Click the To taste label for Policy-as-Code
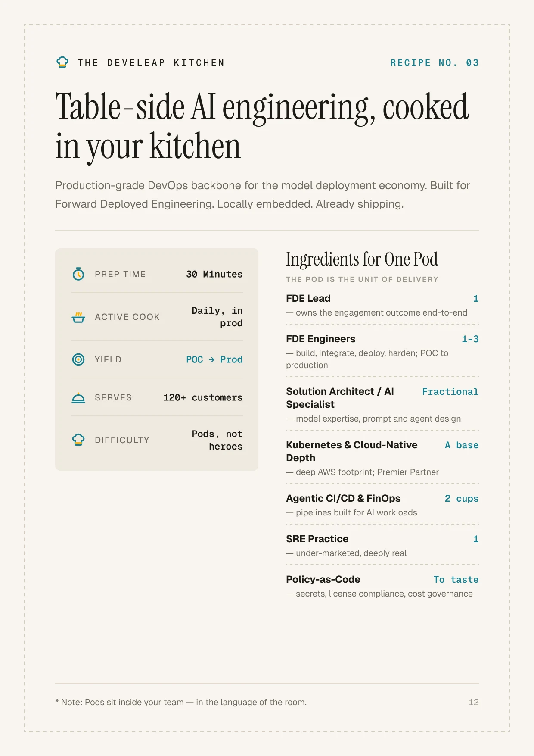 pyautogui.click(x=456, y=580)
